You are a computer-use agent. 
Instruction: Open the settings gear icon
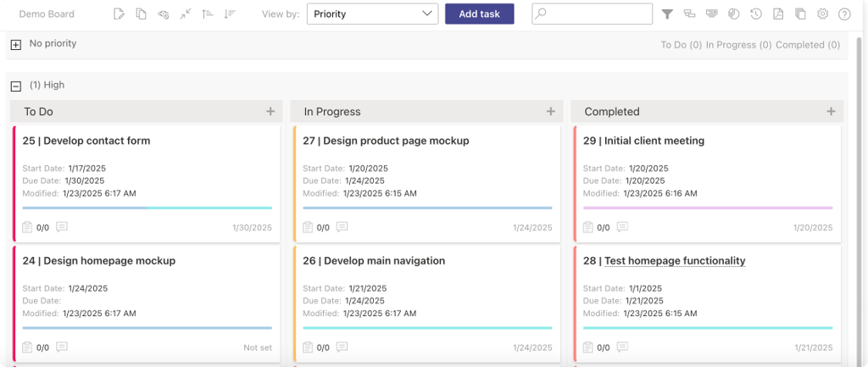(x=822, y=14)
